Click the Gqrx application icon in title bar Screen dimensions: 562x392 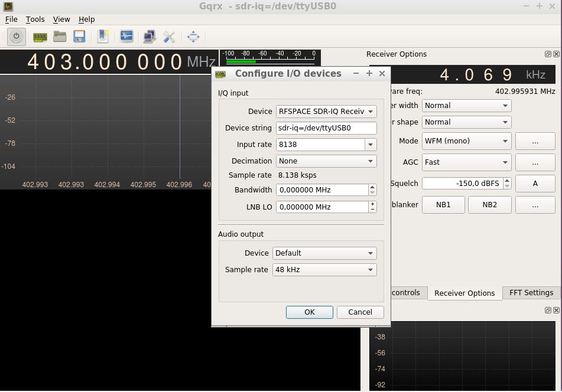pos(8,6)
